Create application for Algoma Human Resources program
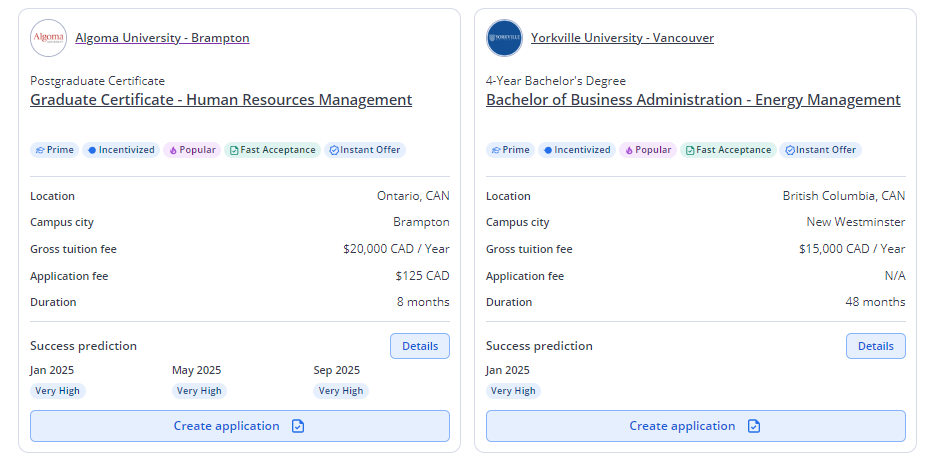 (x=240, y=426)
